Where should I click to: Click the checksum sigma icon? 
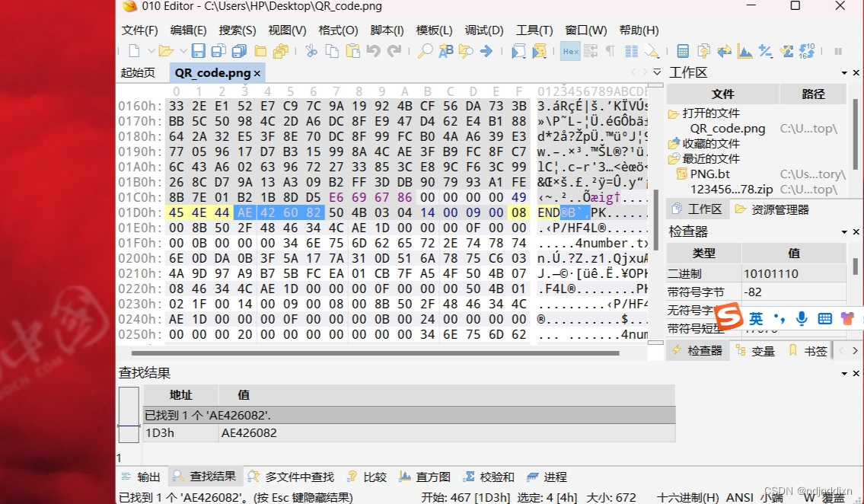tap(786, 51)
